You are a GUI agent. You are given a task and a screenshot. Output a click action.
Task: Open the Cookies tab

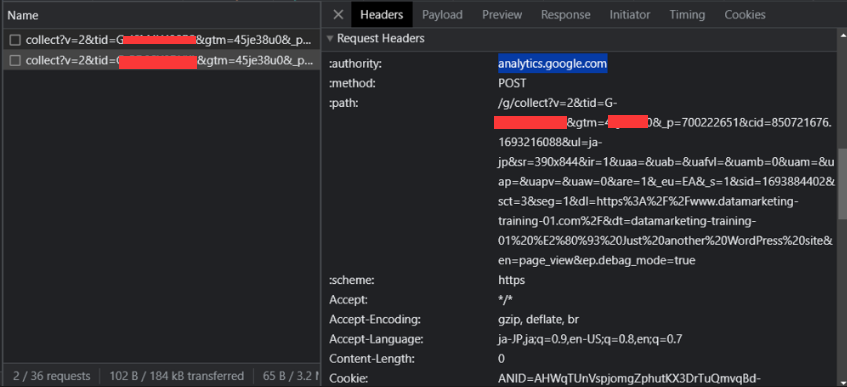point(744,15)
